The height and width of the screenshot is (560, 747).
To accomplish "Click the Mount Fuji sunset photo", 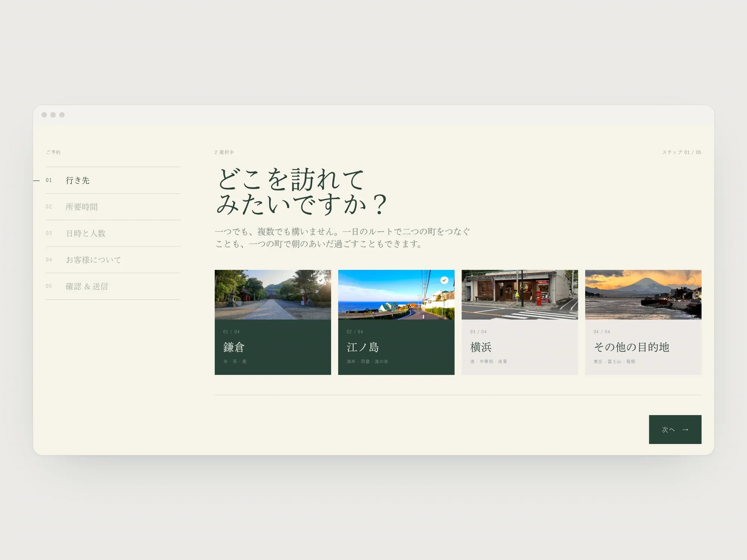I will click(x=643, y=295).
